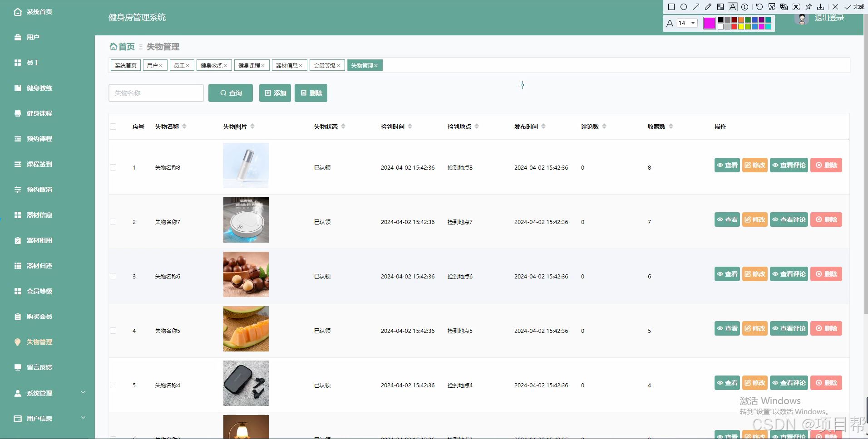Pick the orange color swatch
Image resolution: width=868 pixels, height=439 pixels.
click(741, 20)
